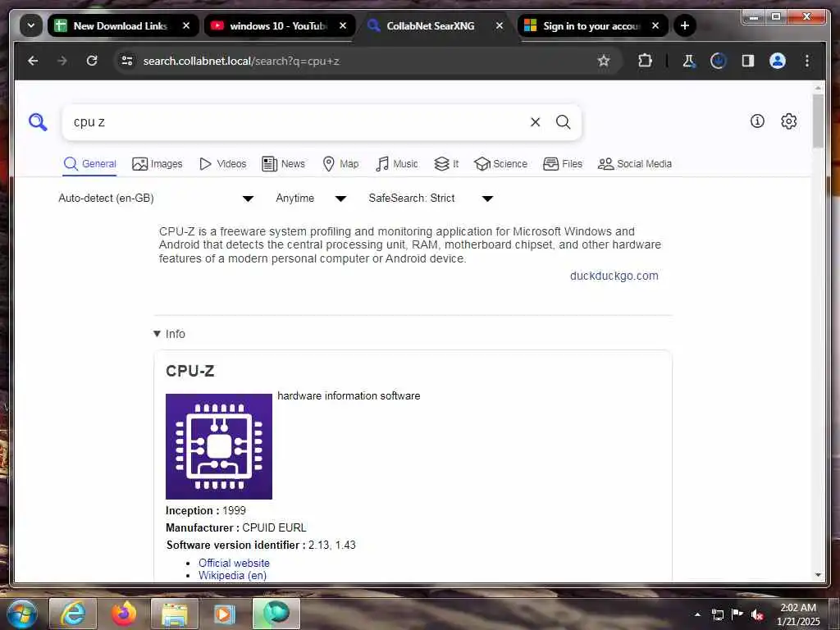Open SearXNG preferences gear icon

coord(788,121)
